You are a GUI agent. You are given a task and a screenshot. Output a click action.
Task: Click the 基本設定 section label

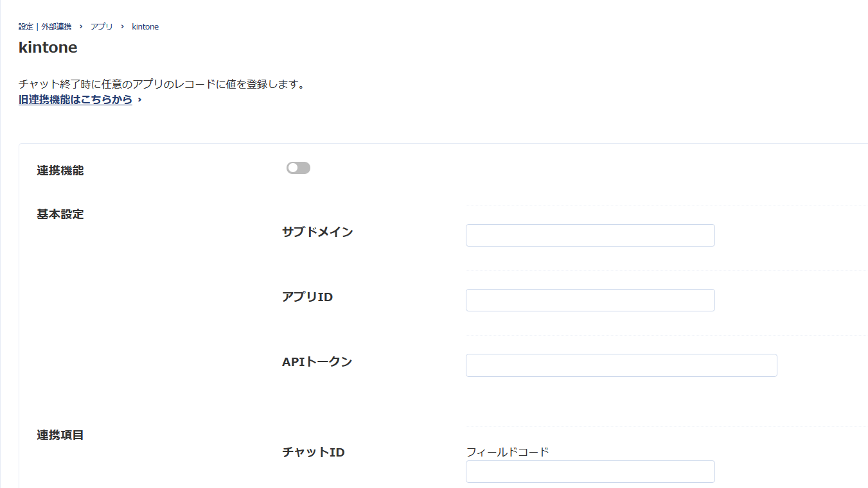(x=60, y=214)
